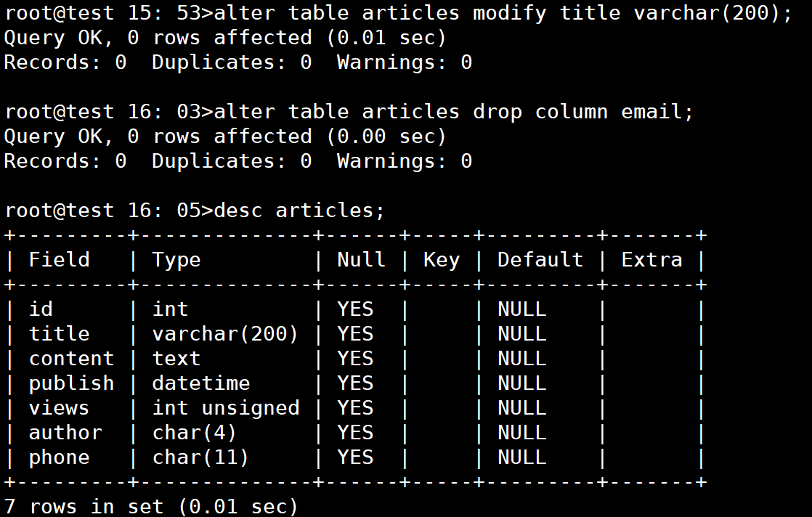Click the 'alter table articles modify title' command
Viewport: 812px width, 517px height.
503,12
